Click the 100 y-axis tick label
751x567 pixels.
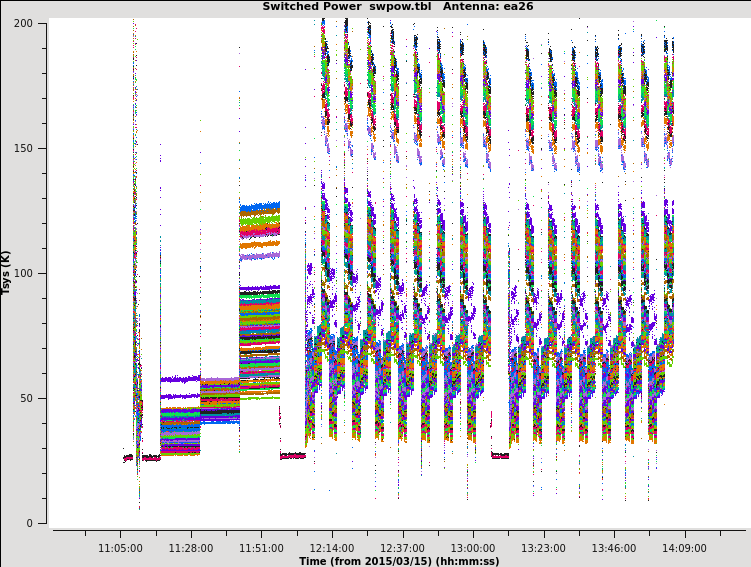coord(23,273)
